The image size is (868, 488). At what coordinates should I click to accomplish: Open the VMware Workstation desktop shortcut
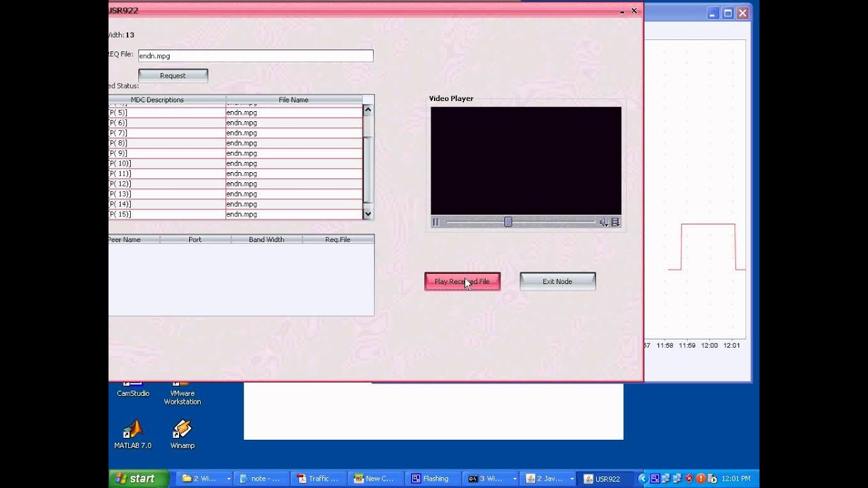click(x=182, y=393)
